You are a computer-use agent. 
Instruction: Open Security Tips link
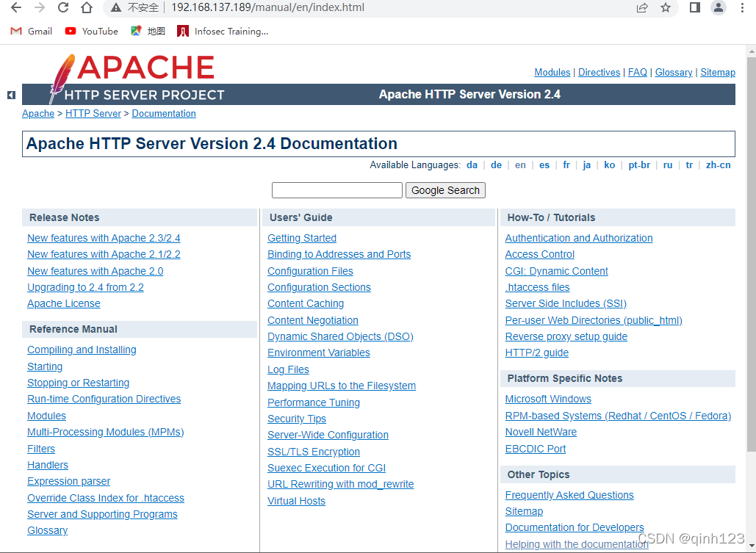click(297, 419)
